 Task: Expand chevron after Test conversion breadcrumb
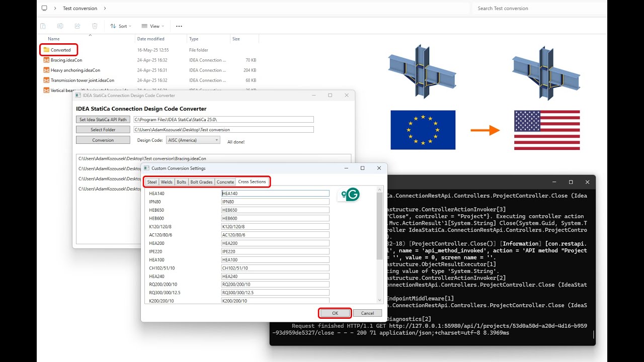coord(105,8)
